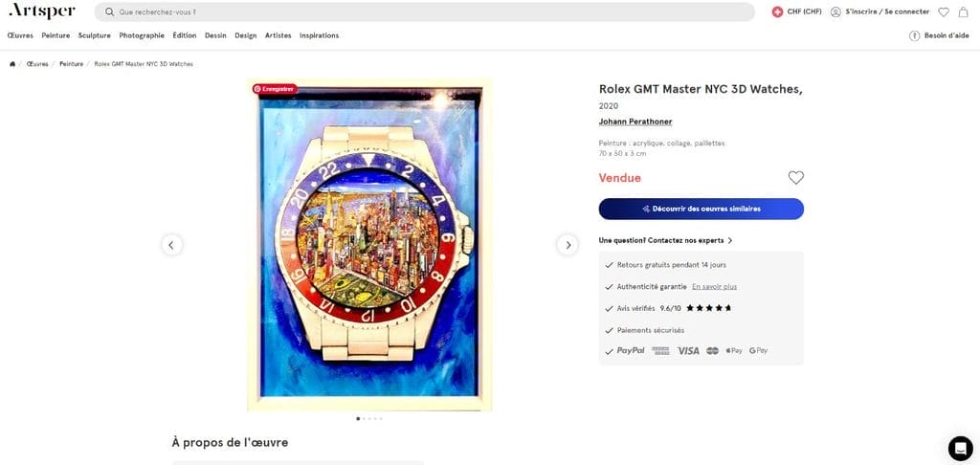Click the Artsper logo
980x465 pixels.
(42, 11)
